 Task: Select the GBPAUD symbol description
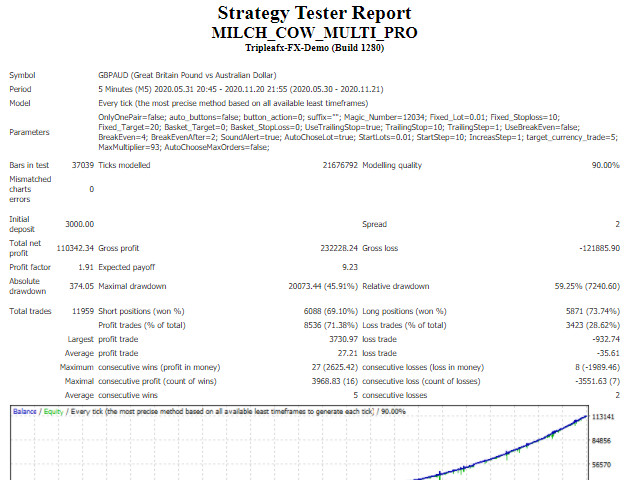(187, 75)
